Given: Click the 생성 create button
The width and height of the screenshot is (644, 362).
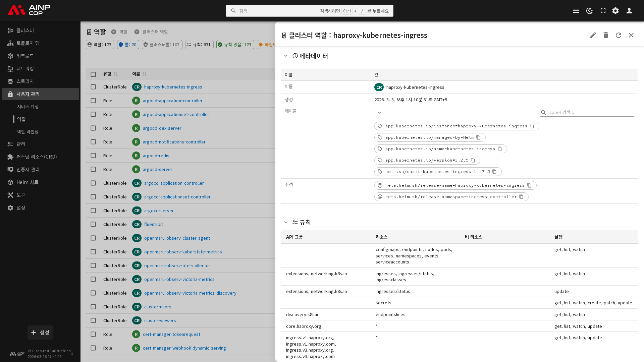Looking at the screenshot, I should (x=40, y=333).
